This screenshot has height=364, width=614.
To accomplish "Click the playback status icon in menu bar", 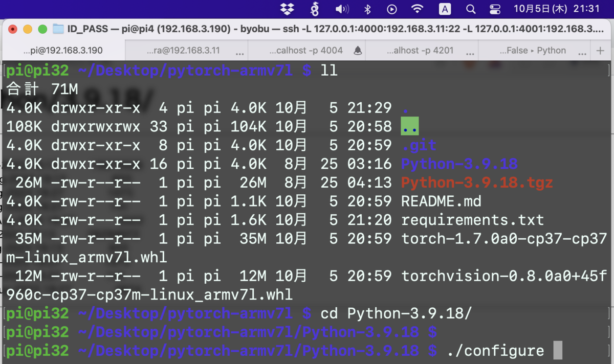I will pyautogui.click(x=392, y=9).
